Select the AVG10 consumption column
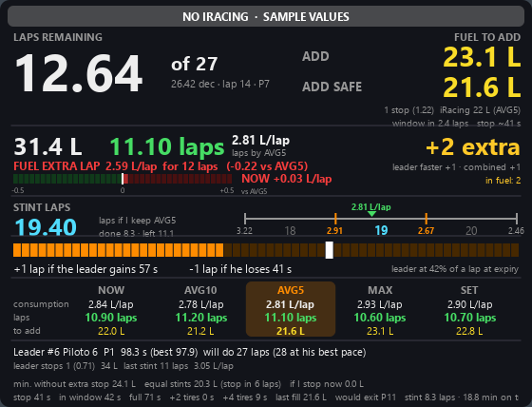The height and width of the screenshot is (407, 532). click(200, 309)
